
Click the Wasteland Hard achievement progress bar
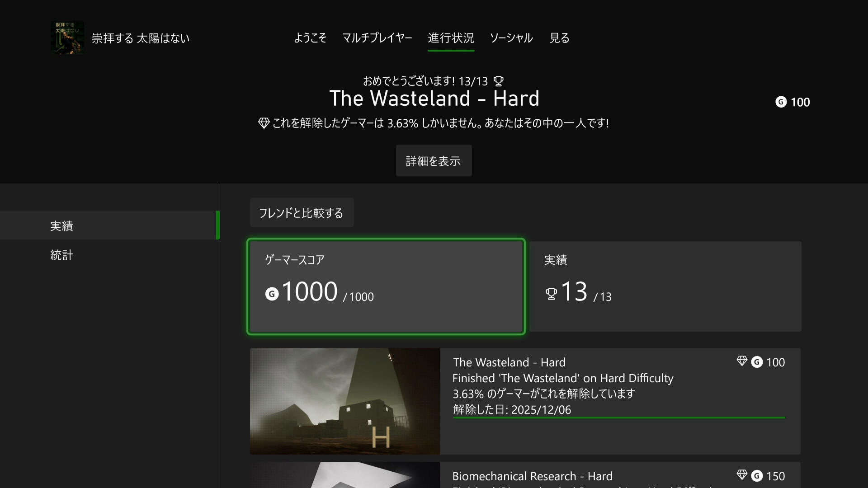pos(619,418)
